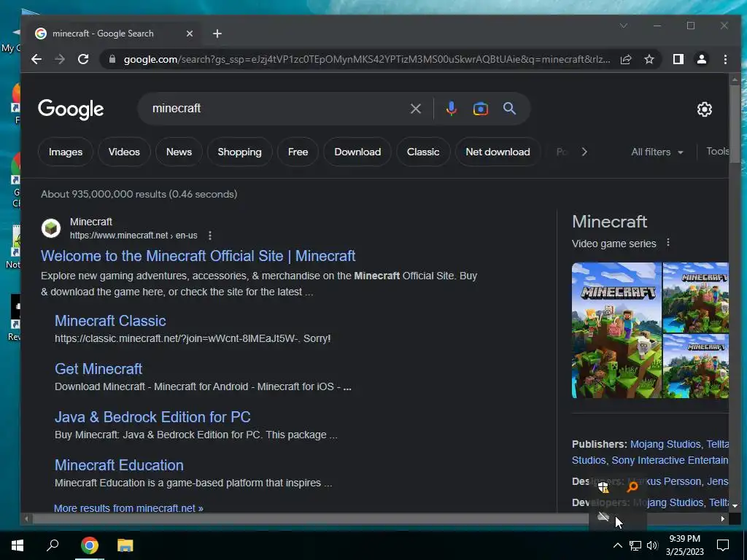This screenshot has width=747, height=560.
Task: Open the Get Minecraft link
Action: [x=98, y=368]
